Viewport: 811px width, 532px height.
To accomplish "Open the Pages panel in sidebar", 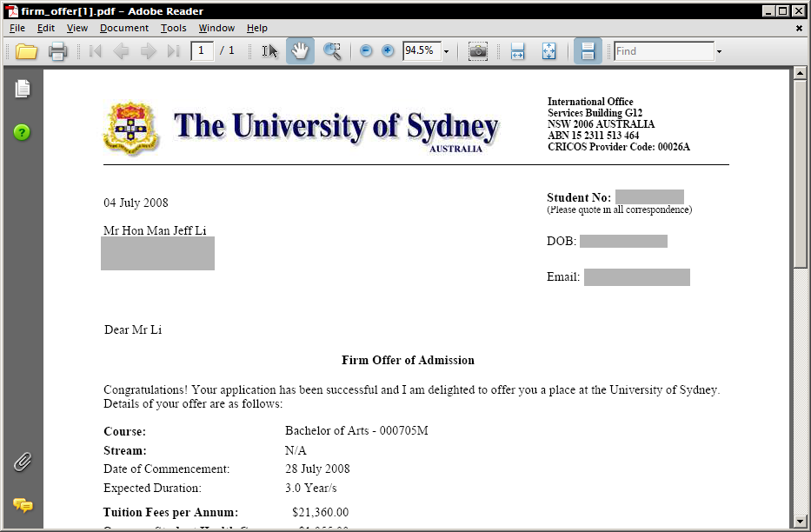I will click(23, 89).
